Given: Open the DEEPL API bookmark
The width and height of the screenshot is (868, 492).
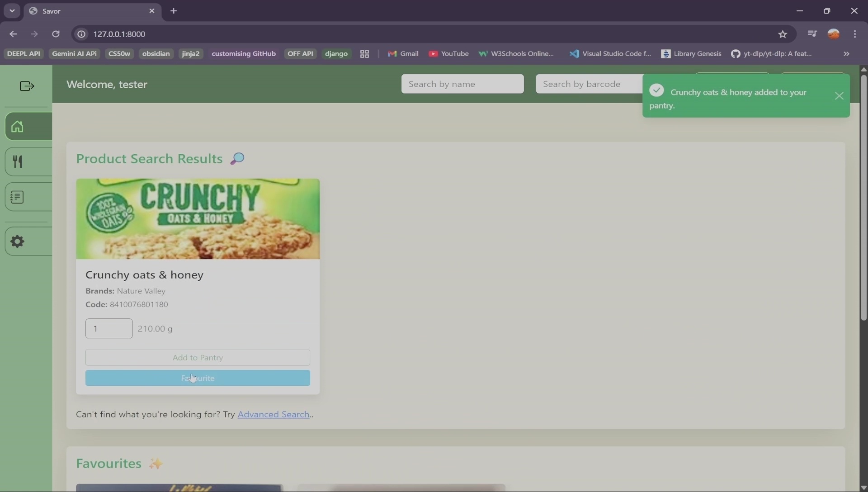Looking at the screenshot, I should (x=24, y=53).
